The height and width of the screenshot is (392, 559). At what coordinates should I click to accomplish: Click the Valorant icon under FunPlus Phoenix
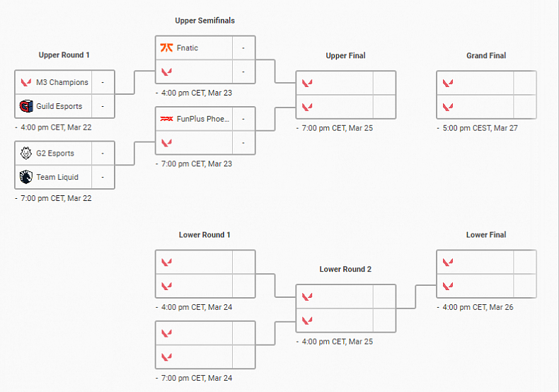167,142
